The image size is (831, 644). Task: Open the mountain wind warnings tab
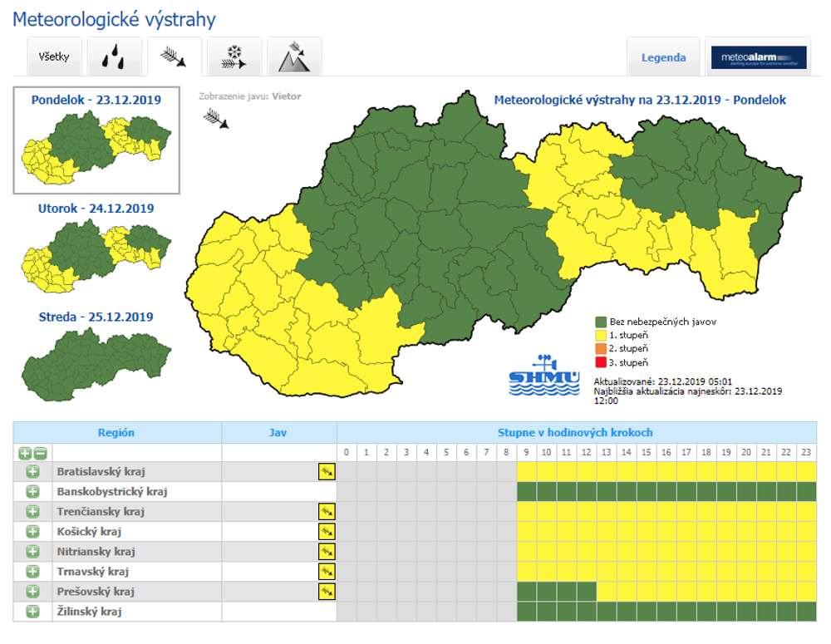coord(294,57)
